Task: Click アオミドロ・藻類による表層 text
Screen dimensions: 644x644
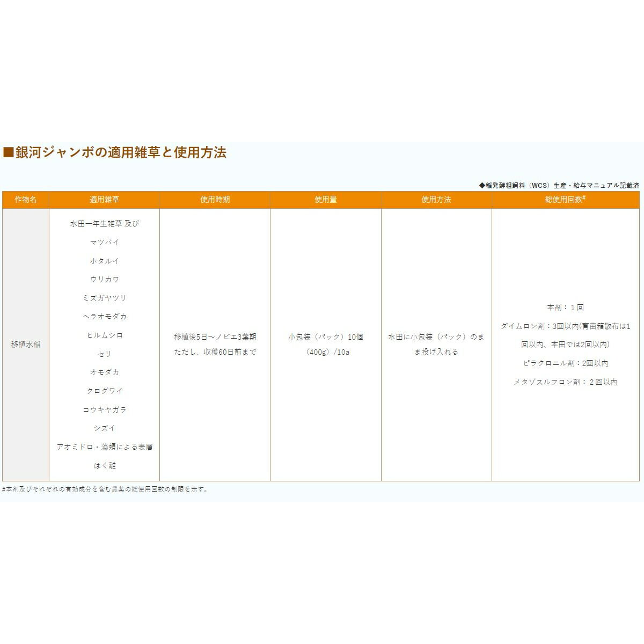Action: 105,447
